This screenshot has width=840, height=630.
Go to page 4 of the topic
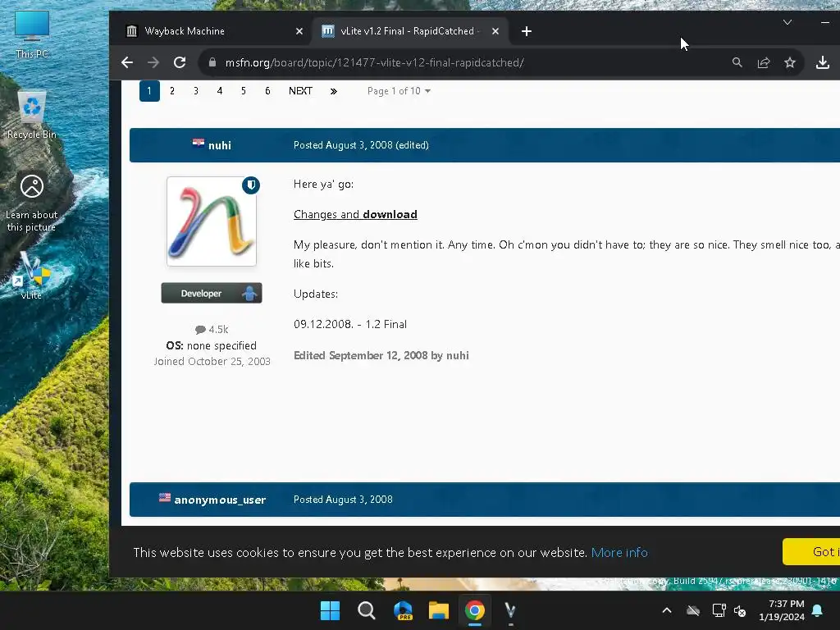pos(220,91)
